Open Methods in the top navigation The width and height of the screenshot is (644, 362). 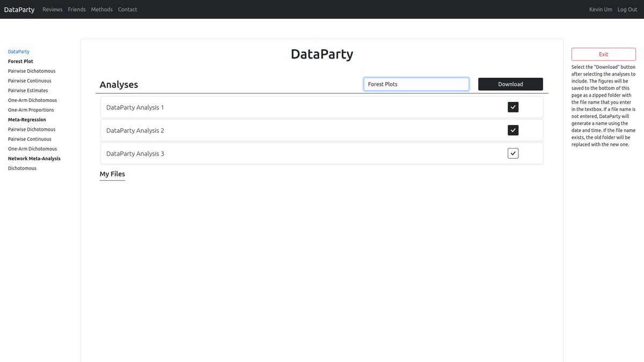point(102,10)
